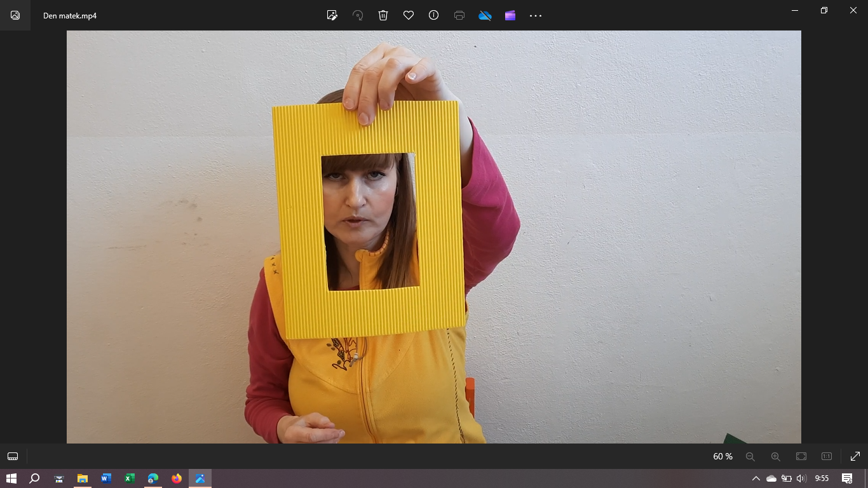Screen dimensions: 868x488
Task: Click the Fit to window icon
Action: (x=801, y=456)
